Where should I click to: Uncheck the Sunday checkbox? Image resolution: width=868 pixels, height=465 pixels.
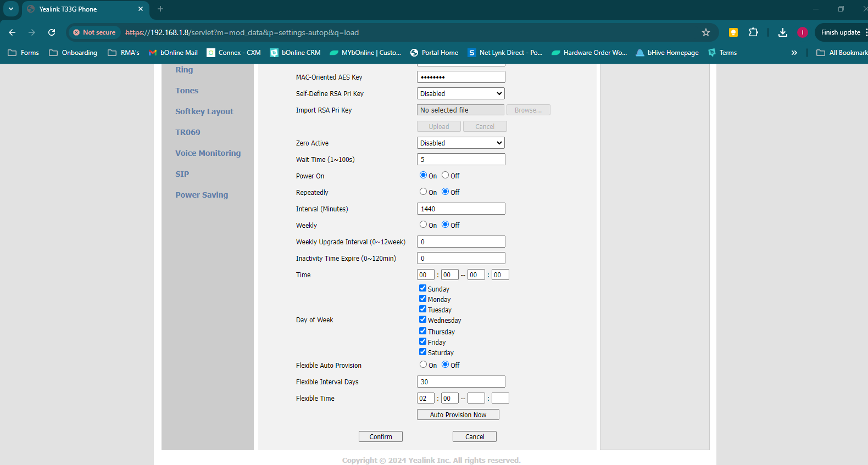422,288
